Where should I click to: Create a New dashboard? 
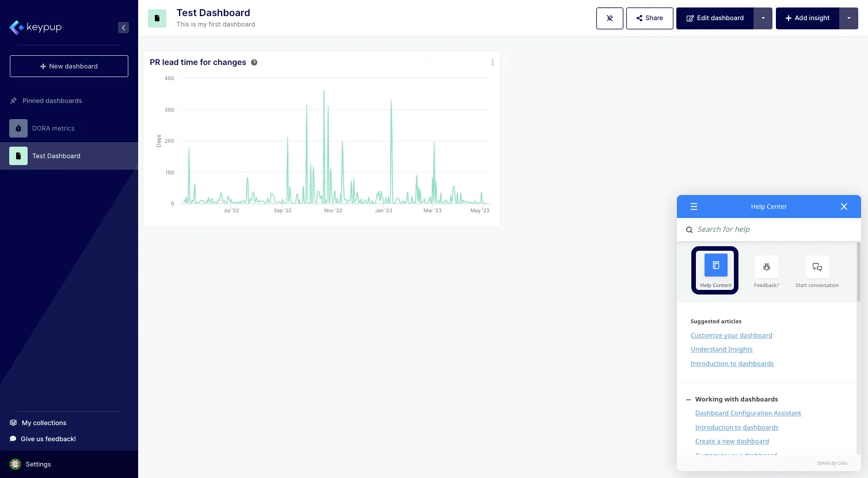click(68, 66)
